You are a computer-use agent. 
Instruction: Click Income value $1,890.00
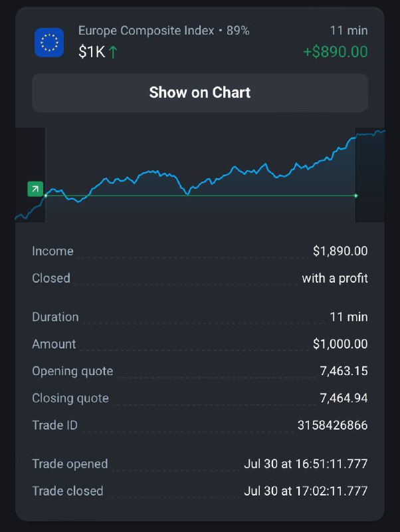340,251
